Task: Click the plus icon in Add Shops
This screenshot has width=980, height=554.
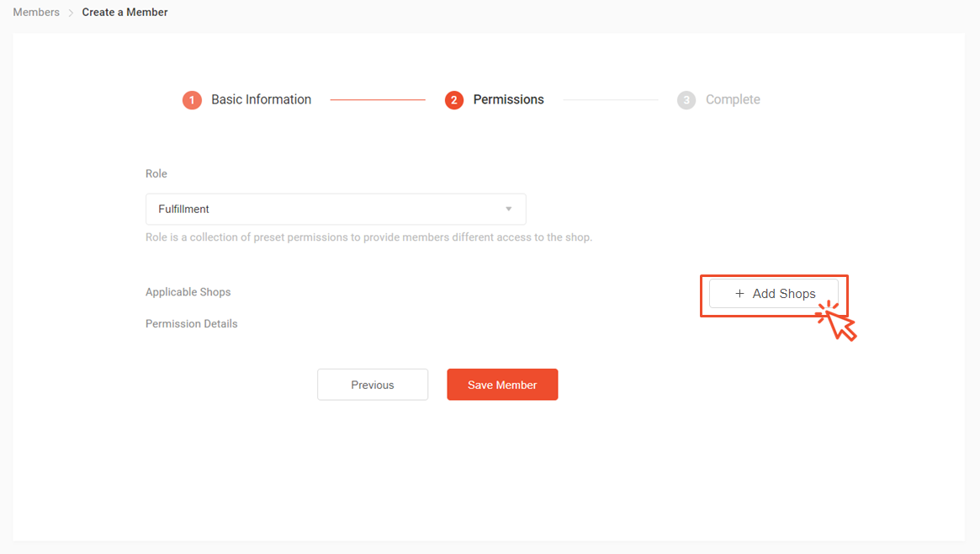Action: 739,293
